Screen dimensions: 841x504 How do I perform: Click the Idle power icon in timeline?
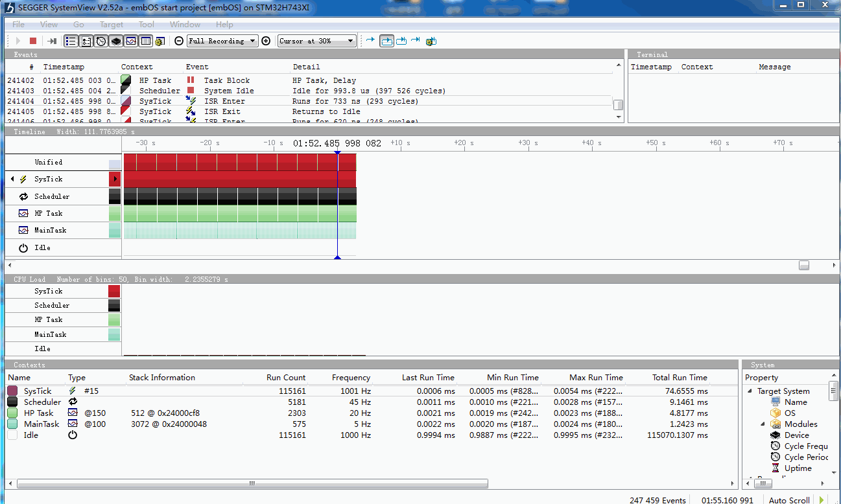tap(23, 247)
